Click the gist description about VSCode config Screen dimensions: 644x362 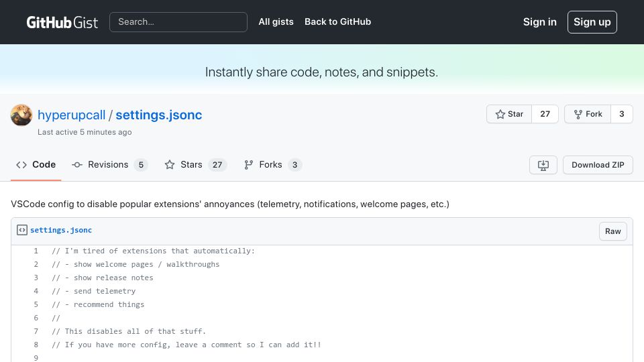230,204
